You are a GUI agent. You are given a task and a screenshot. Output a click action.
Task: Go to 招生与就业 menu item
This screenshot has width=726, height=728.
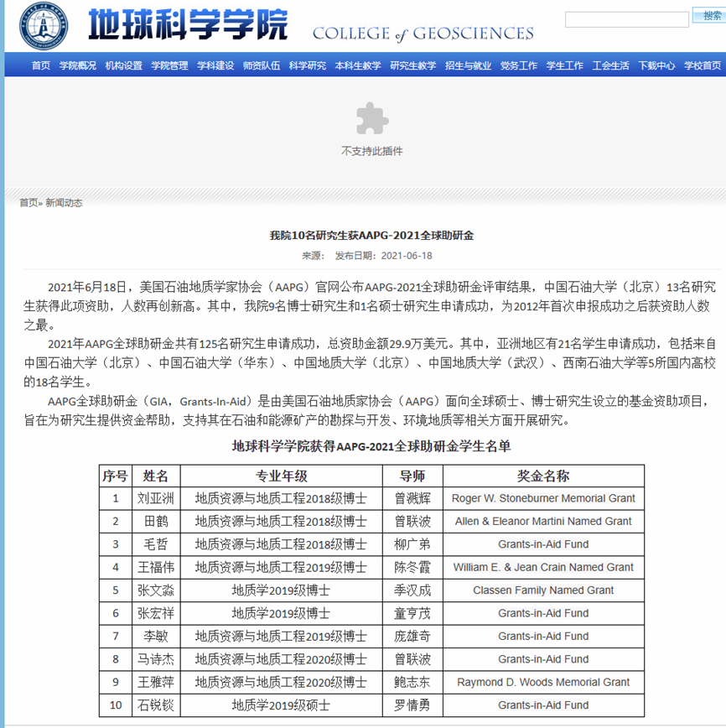point(469,65)
